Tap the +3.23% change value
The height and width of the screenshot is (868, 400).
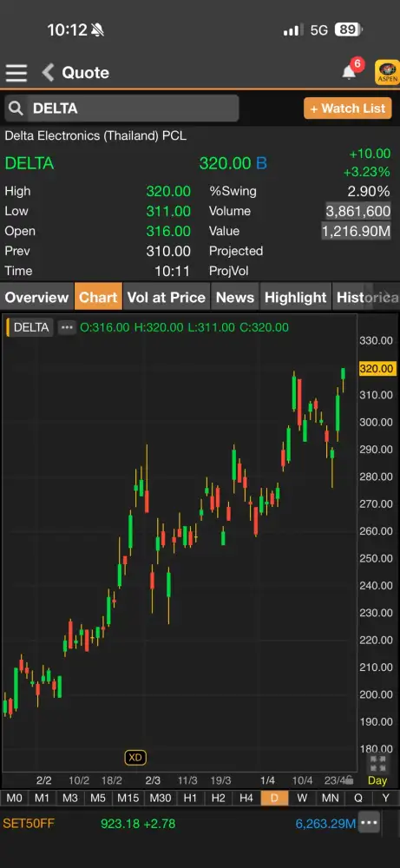coord(367,172)
